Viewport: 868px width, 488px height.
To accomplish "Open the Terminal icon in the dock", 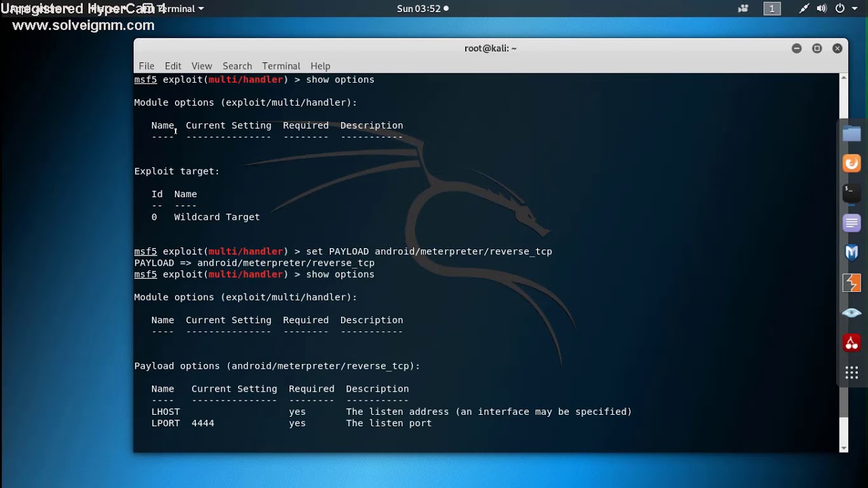I will click(x=852, y=193).
